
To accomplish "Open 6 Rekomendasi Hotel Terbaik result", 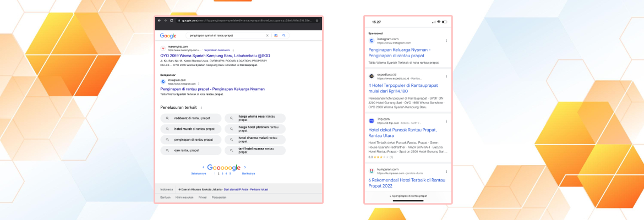I will tap(407, 183).
